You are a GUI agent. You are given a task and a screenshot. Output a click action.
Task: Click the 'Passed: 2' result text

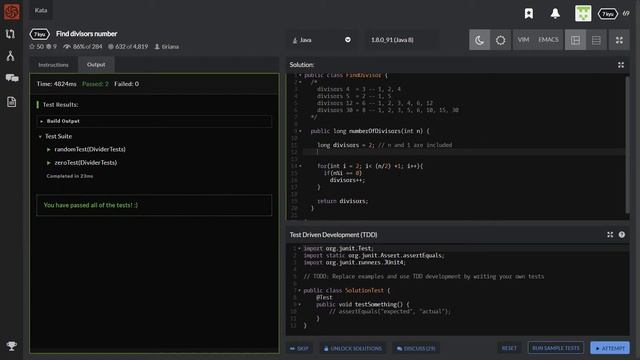(95, 84)
